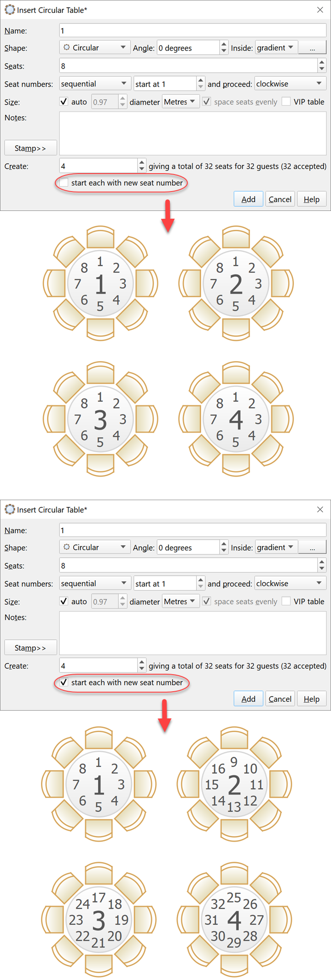331x980 pixels.
Task: Open Inside gradient dropdown in top dialog
Action: point(276,48)
